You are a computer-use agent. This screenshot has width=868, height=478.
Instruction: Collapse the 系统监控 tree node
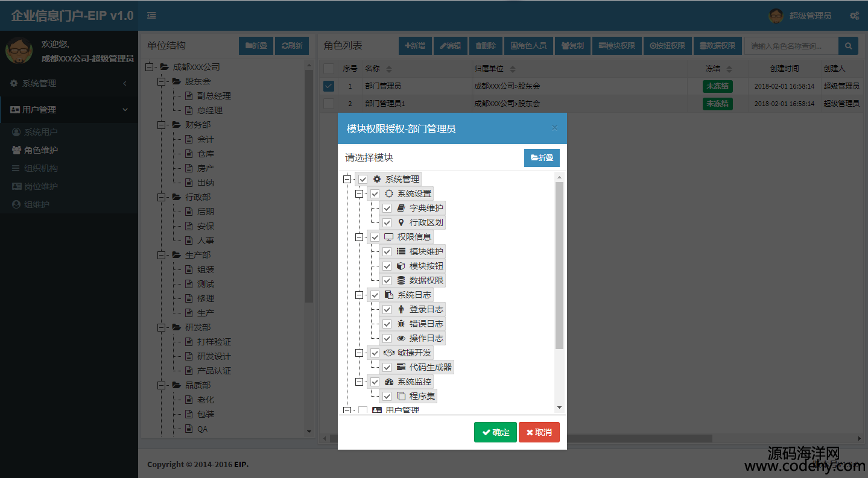coord(359,382)
